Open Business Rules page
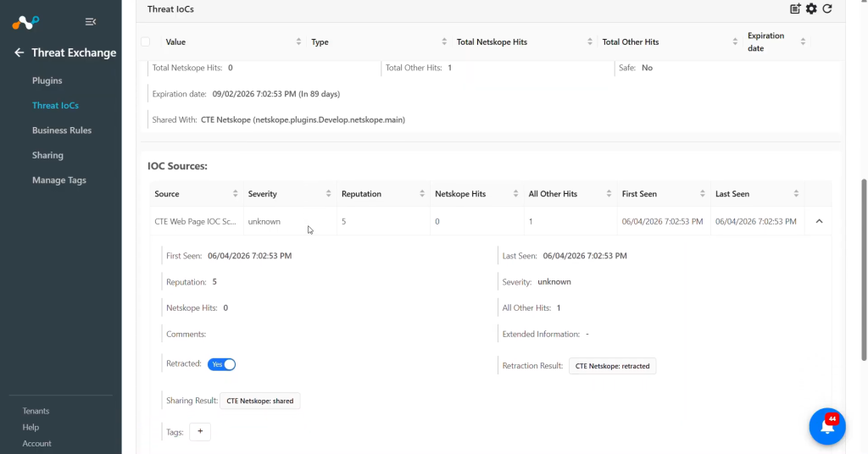 (62, 130)
